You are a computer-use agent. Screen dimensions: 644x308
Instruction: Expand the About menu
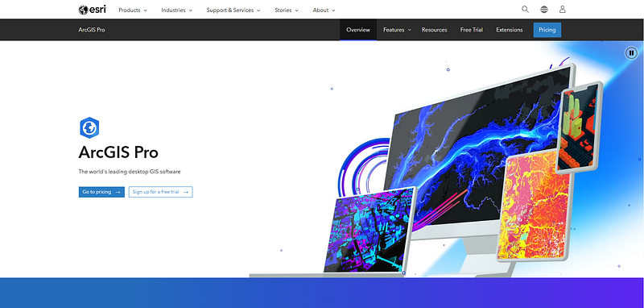(x=324, y=10)
